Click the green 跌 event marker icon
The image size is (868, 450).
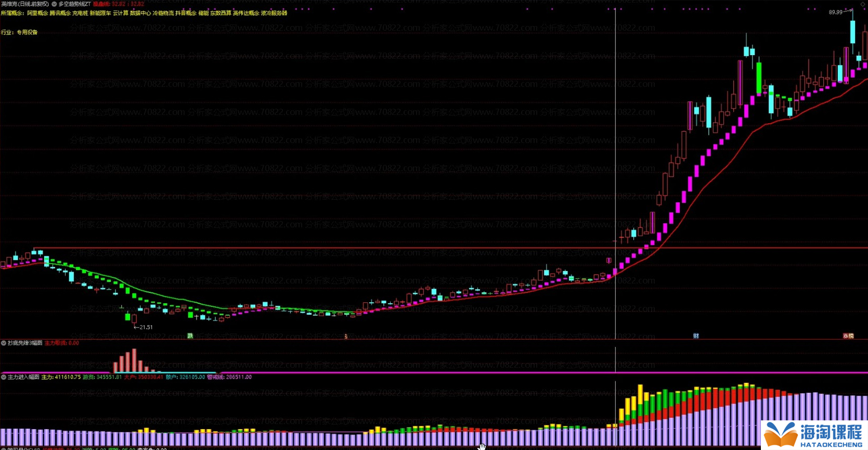(190, 336)
